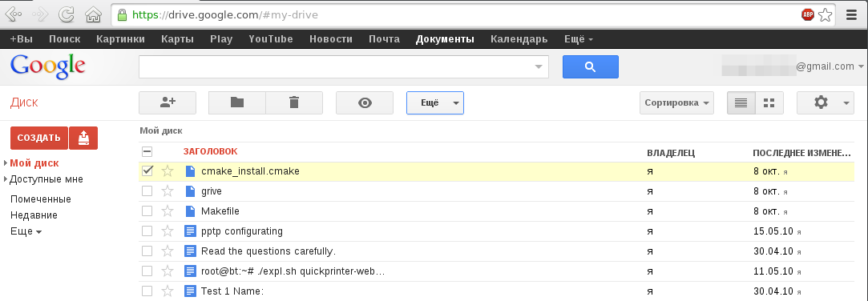
Task: Open the browser hamburger menu
Action: click(x=851, y=15)
